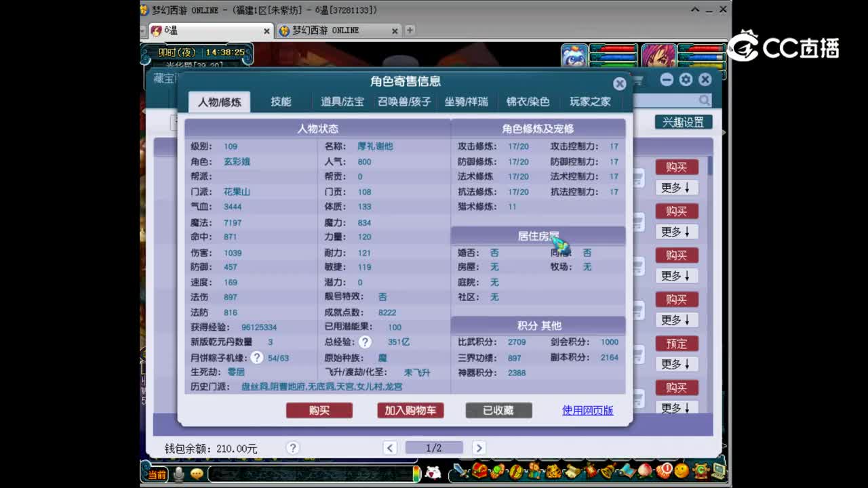Image resolution: width=868 pixels, height=488 pixels.
Task: Click the 1/2 page indicator
Action: (x=434, y=448)
